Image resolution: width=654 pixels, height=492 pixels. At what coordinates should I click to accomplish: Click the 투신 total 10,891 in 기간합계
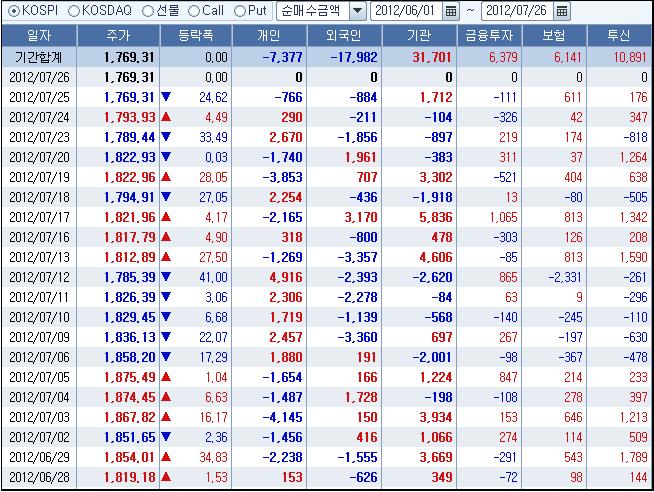tap(630, 57)
